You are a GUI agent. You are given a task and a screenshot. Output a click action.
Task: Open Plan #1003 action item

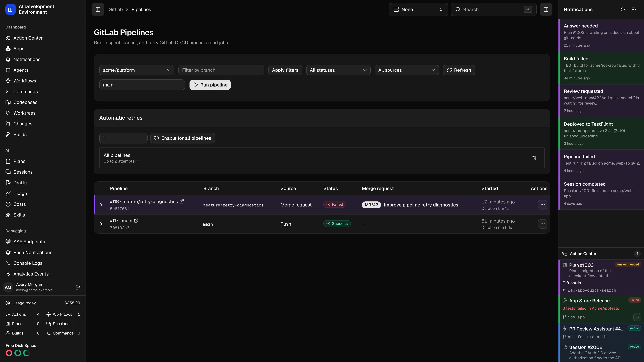coord(601,277)
